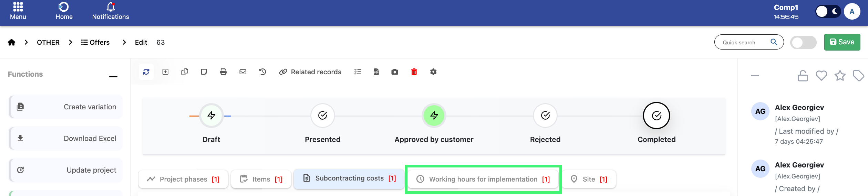
Task: Run Create variation function
Action: tap(66, 107)
